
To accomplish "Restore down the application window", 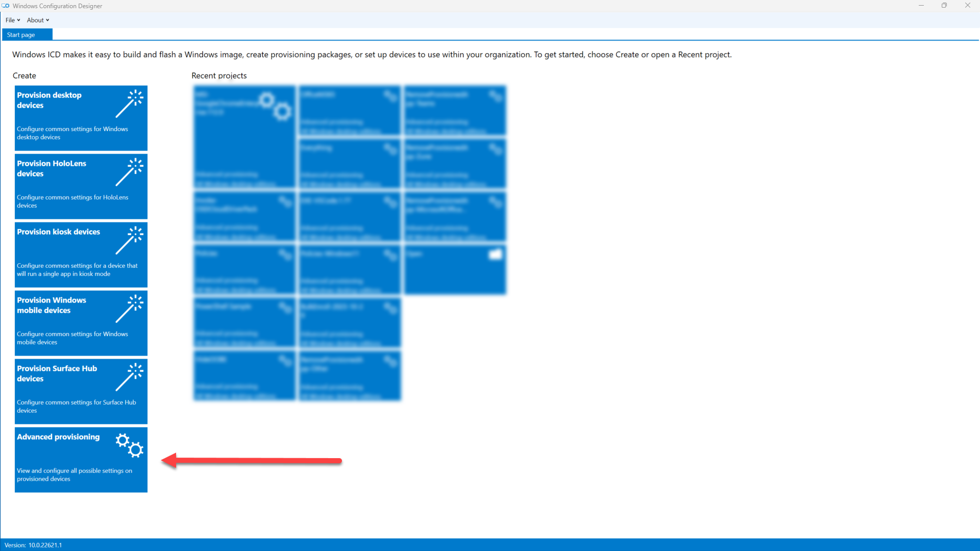I will coord(944,6).
